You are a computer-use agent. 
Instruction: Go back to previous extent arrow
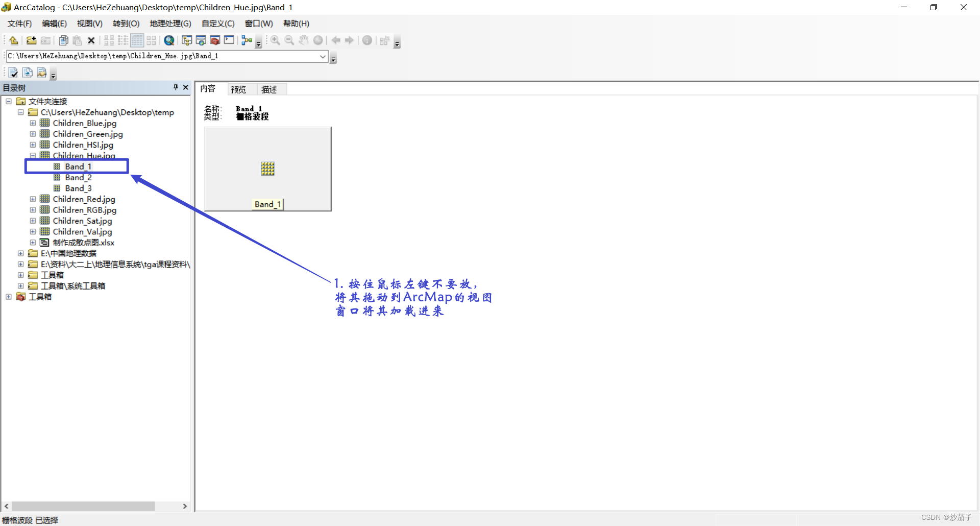coord(336,40)
